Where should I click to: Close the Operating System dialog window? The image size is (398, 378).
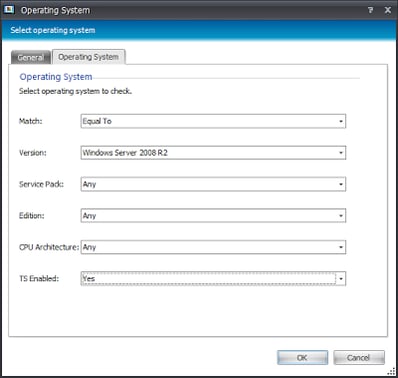tap(388, 10)
